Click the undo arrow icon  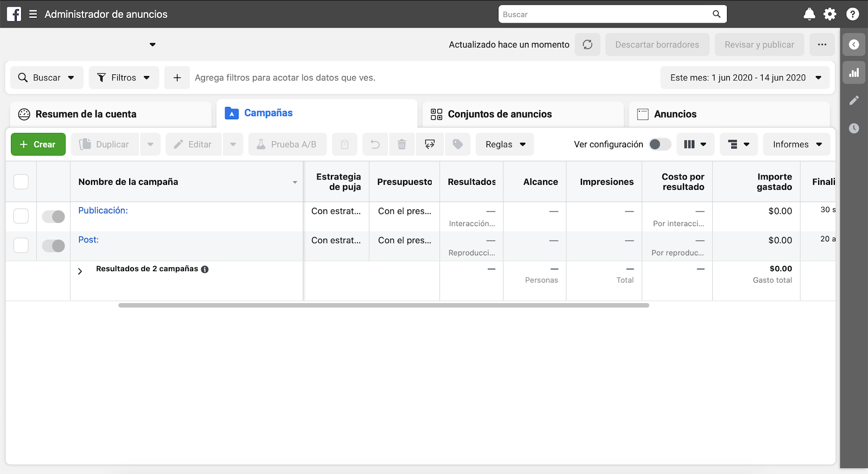point(375,144)
